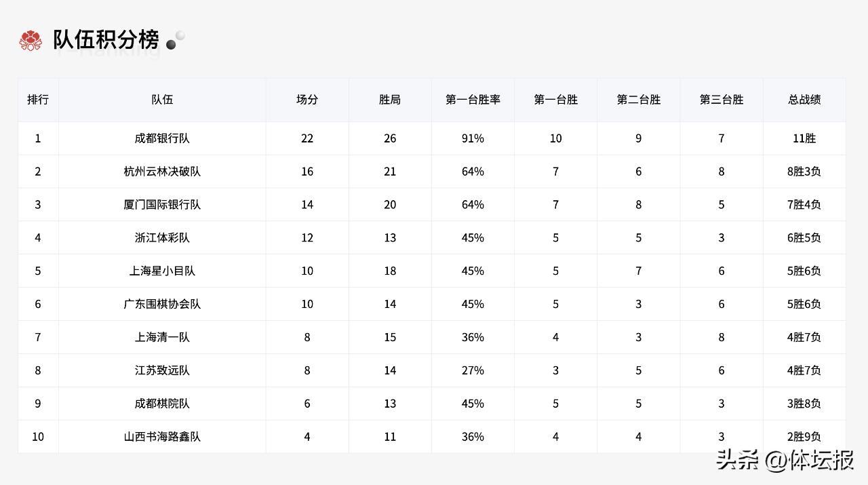Select the 排行 column header
The width and height of the screenshot is (868, 485).
(38, 100)
